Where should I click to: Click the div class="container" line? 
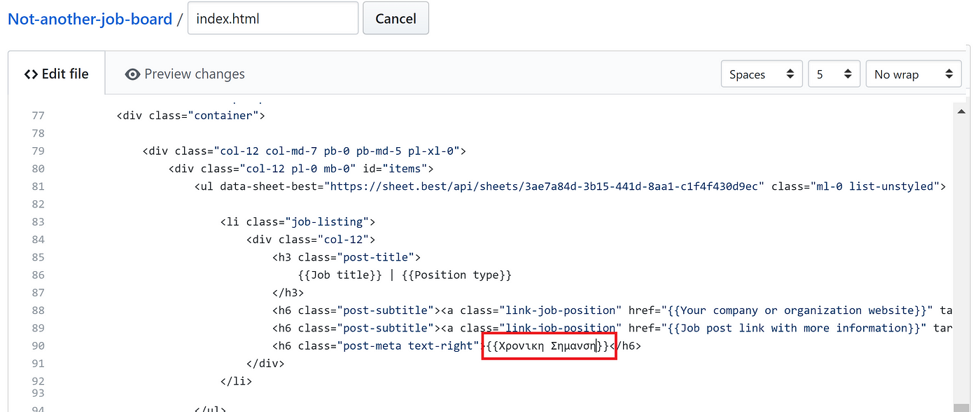(x=191, y=116)
